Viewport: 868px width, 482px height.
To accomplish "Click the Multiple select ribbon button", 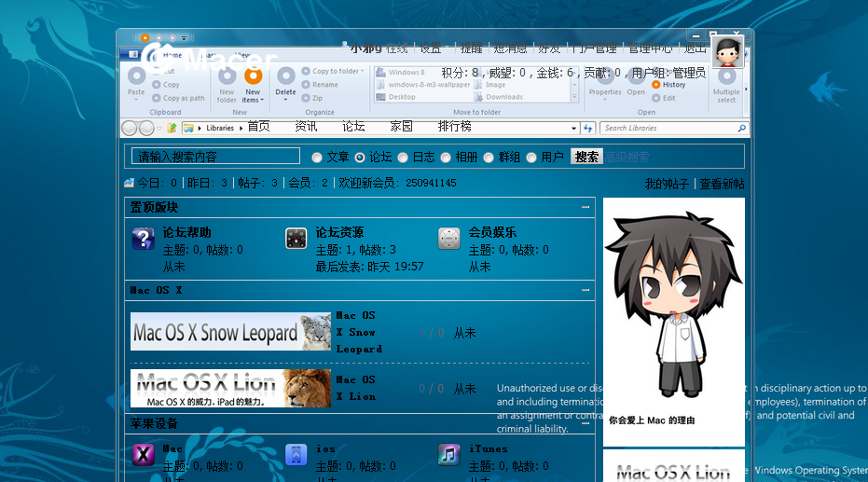I will point(726,85).
